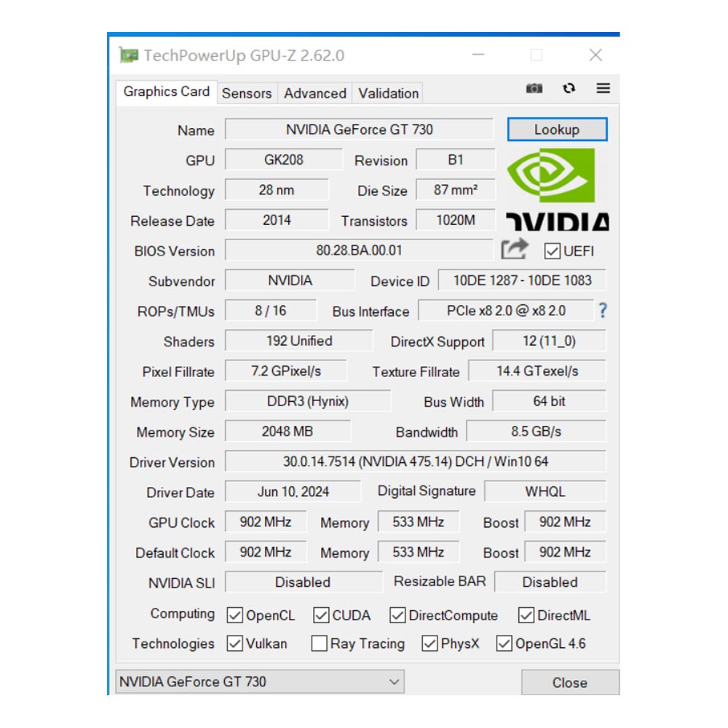The height and width of the screenshot is (728, 728).
Task: Toggle the DirectCompute checkbox
Action: click(x=397, y=615)
